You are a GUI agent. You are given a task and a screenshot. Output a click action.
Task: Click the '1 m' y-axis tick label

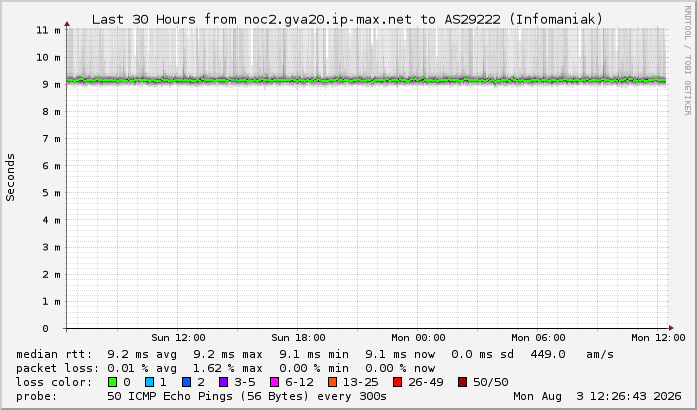[x=52, y=301]
